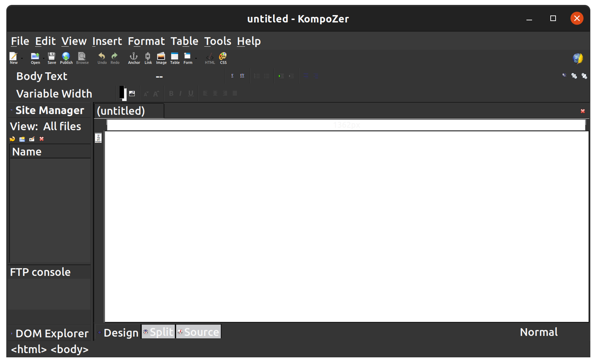Viewport: 597px width, 364px height.
Task: Open the View menu
Action: [x=74, y=41]
